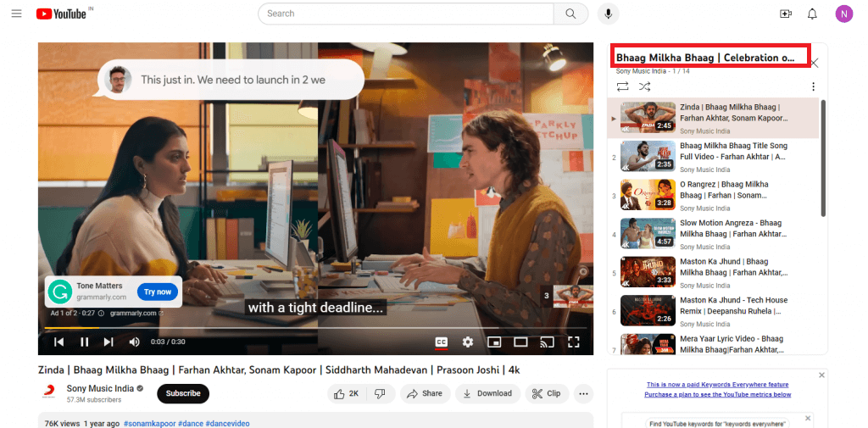
Task: Go to YouTube home via logo
Action: [x=61, y=14]
